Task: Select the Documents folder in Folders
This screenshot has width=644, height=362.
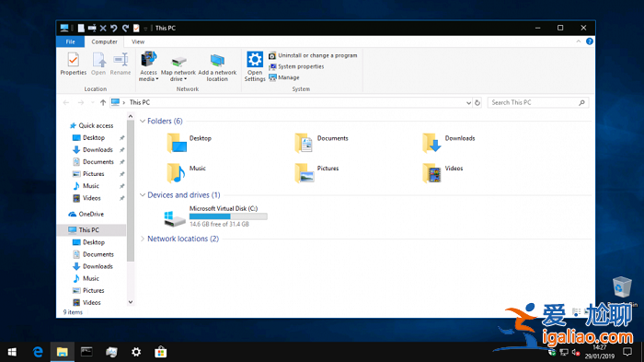Action: click(x=321, y=143)
